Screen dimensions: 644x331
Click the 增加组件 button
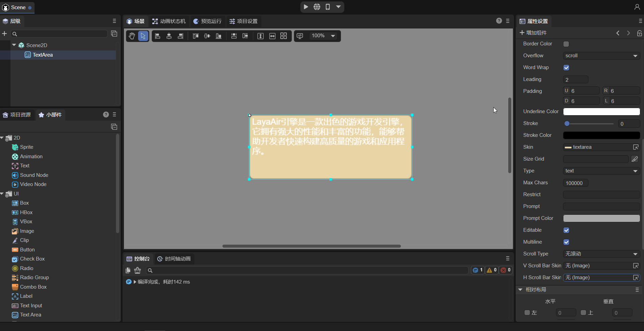(533, 33)
